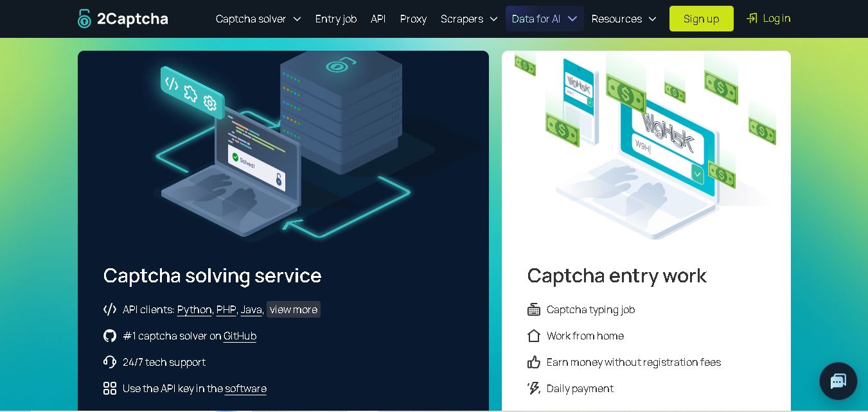Image resolution: width=868 pixels, height=412 pixels.
Task: Open the Java API client link
Action: point(251,309)
